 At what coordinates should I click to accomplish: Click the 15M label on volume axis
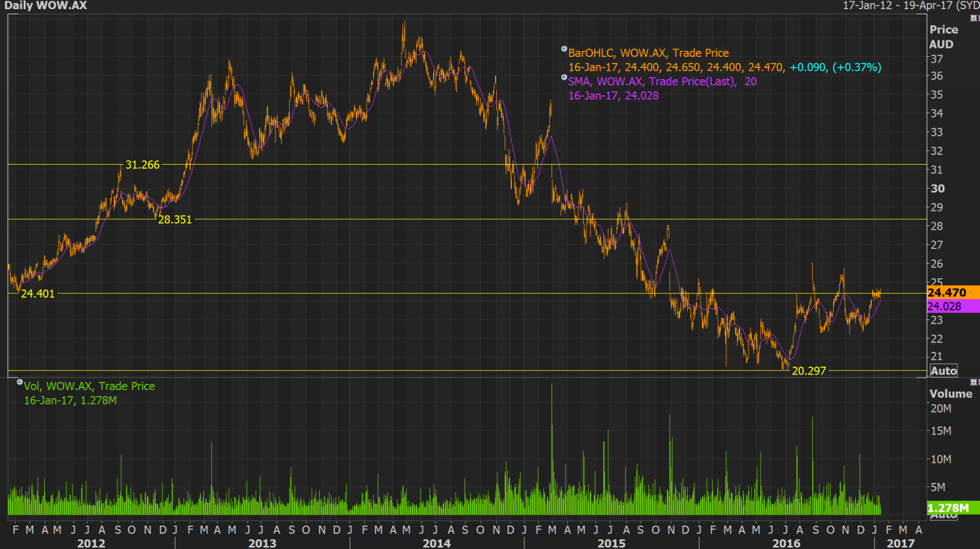[x=941, y=431]
